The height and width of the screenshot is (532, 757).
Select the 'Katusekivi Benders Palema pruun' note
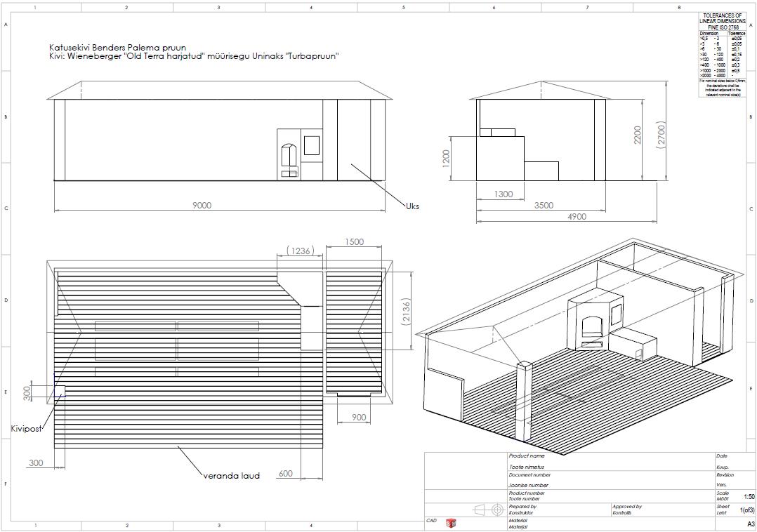117,47
